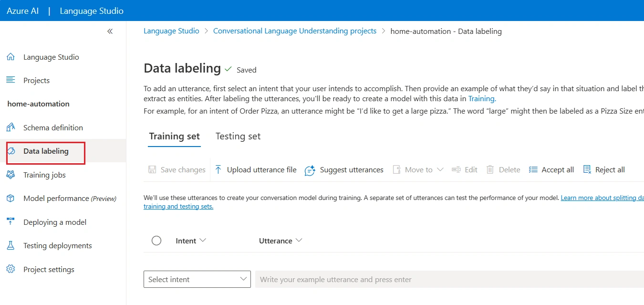Collapse the sidebar with double chevron icon
The image size is (644, 305).
[x=110, y=32]
